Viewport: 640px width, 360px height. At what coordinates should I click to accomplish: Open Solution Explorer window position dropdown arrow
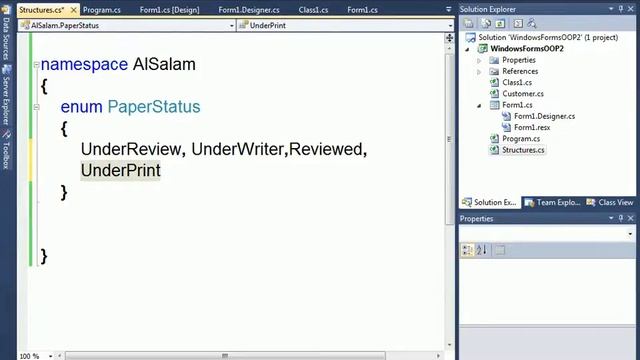pos(611,9)
